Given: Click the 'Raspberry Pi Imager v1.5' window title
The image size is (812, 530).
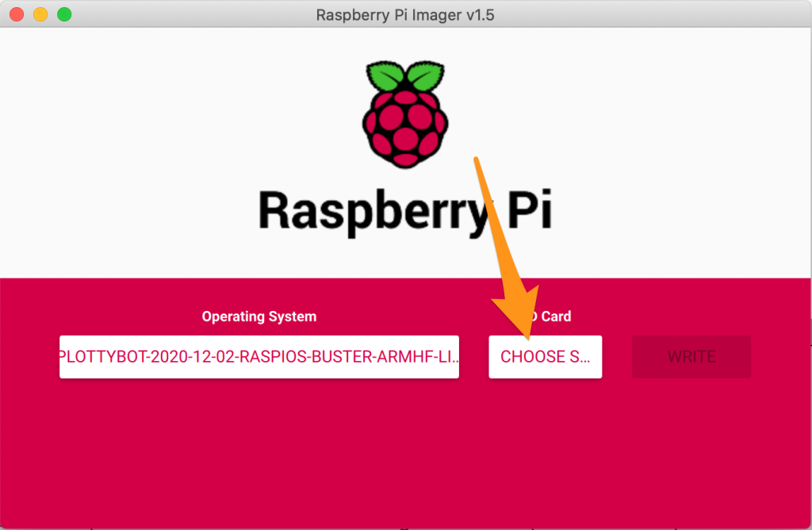Looking at the screenshot, I should pos(405,15).
